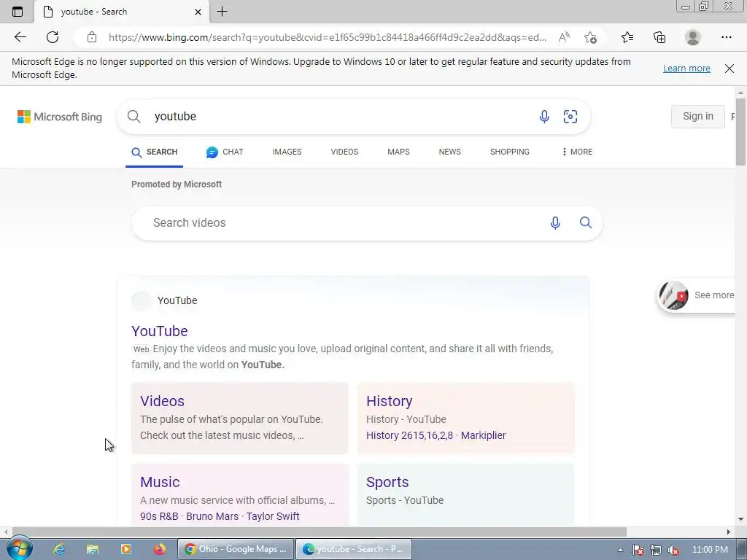747x560 pixels.
Task: Open Windows Explorer from taskbar
Action: [x=93, y=549]
